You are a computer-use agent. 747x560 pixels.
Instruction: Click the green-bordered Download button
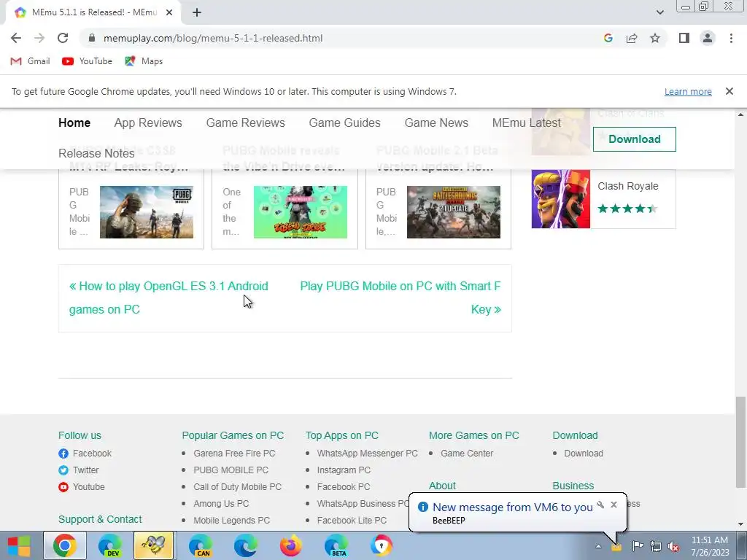[634, 139]
